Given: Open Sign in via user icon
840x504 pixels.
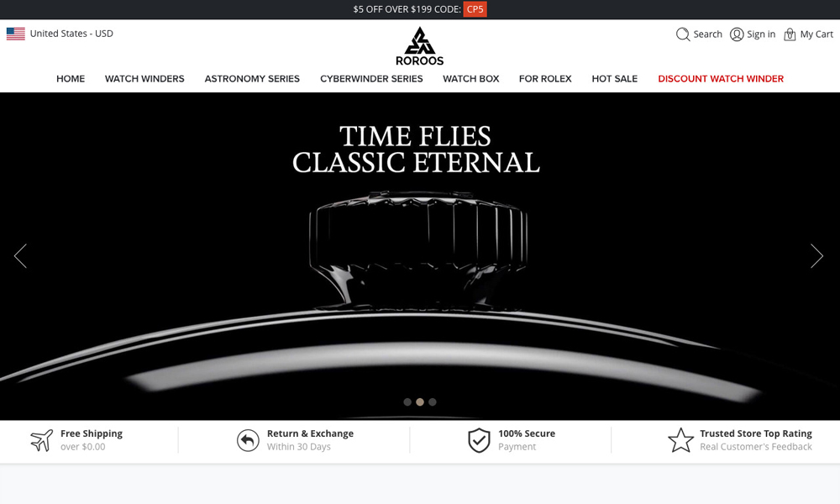Looking at the screenshot, I should pyautogui.click(x=737, y=34).
